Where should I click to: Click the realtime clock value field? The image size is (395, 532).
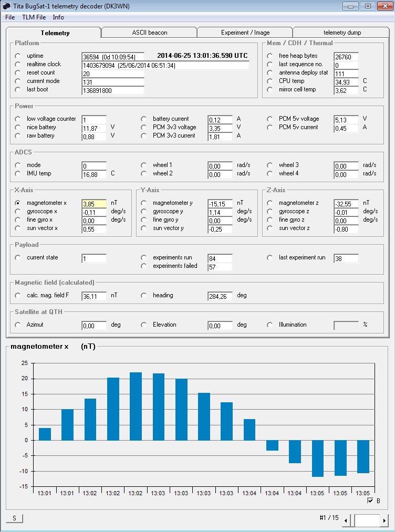point(165,65)
